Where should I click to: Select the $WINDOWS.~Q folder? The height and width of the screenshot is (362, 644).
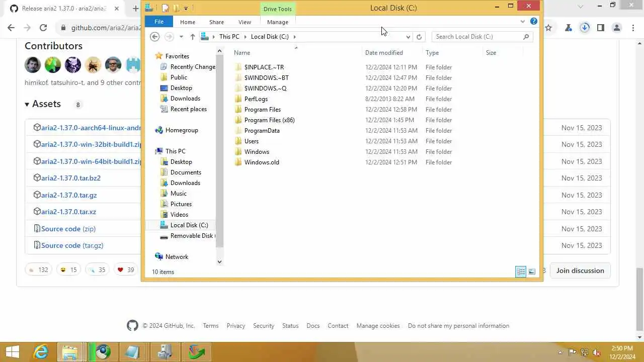(265, 88)
